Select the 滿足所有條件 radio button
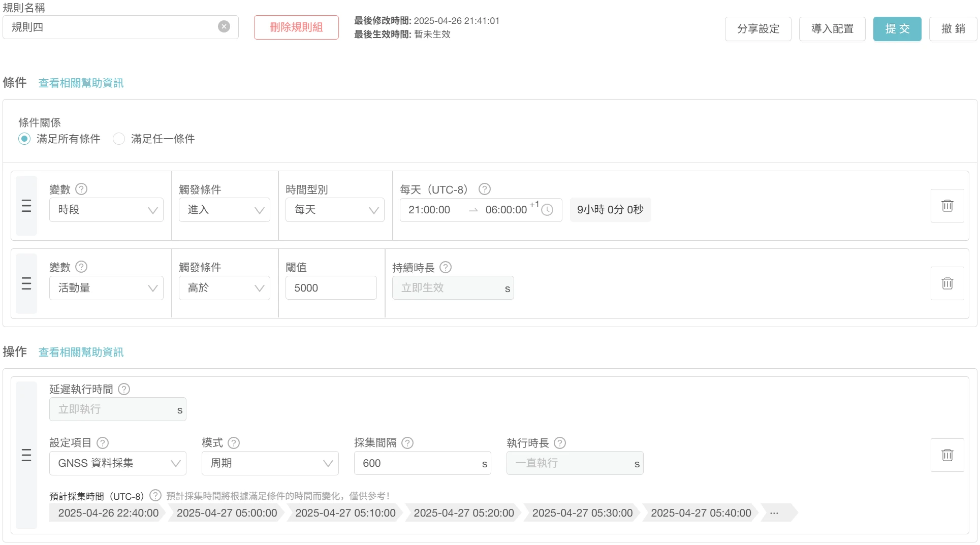980x545 pixels. [24, 139]
